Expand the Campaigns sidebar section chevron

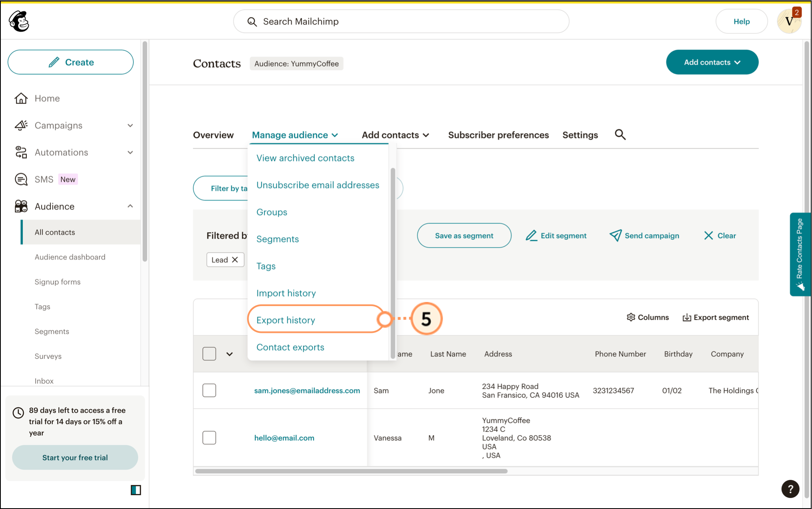point(130,125)
